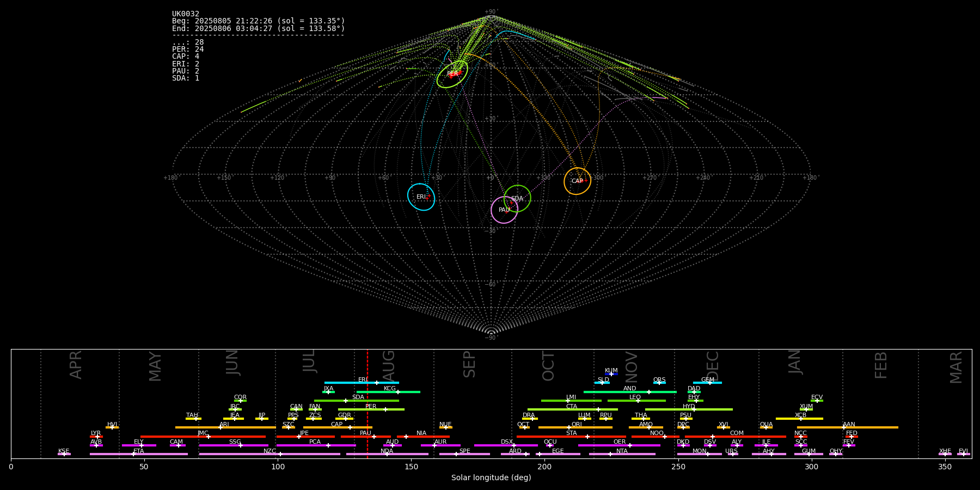Click the NTA shower bar label
This screenshot has width=980, height=490.
[x=622, y=451]
